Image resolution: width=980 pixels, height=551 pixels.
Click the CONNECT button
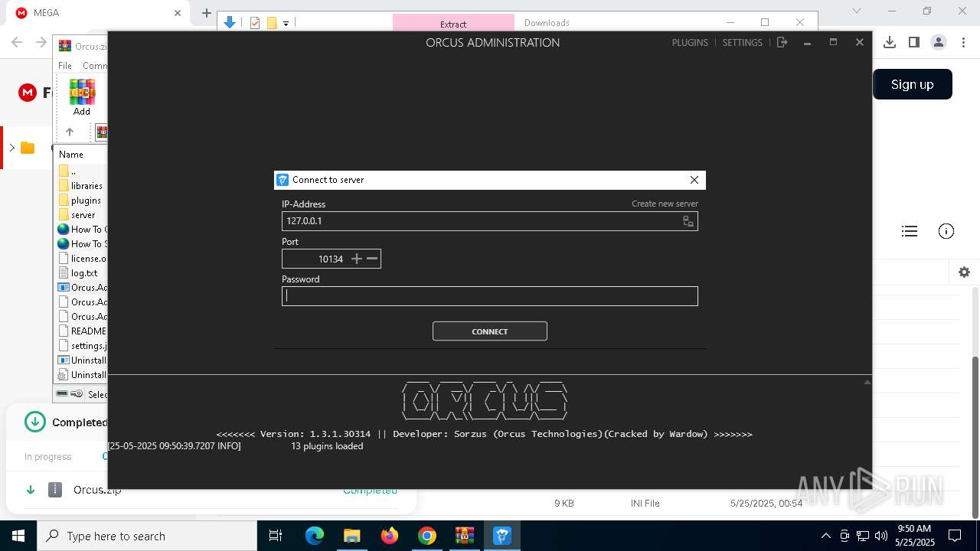[x=490, y=331]
